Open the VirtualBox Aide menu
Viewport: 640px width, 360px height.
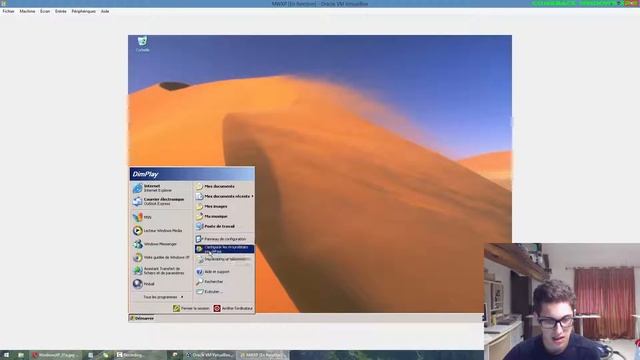pos(105,11)
